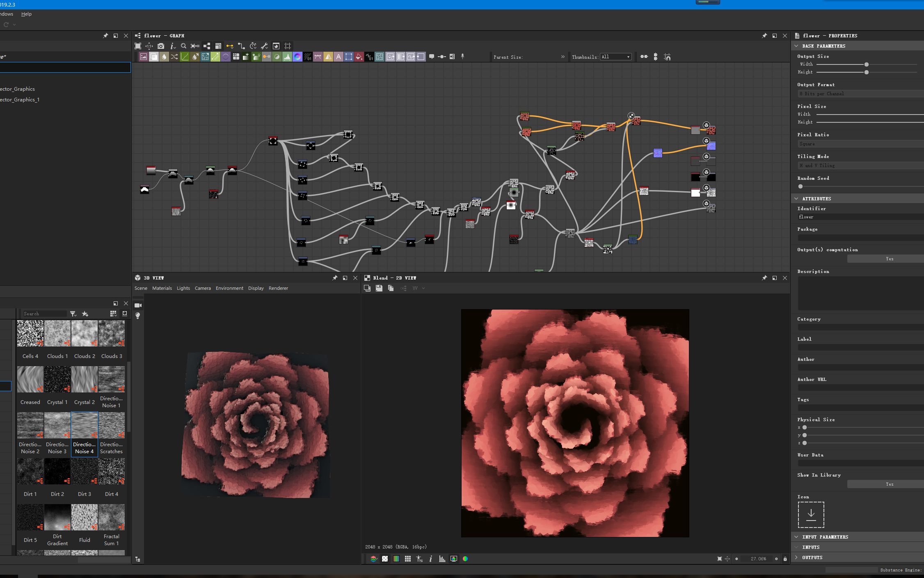Screen dimensions: 924x578
Task: Click the Parent Size expand button
Action: coord(563,57)
